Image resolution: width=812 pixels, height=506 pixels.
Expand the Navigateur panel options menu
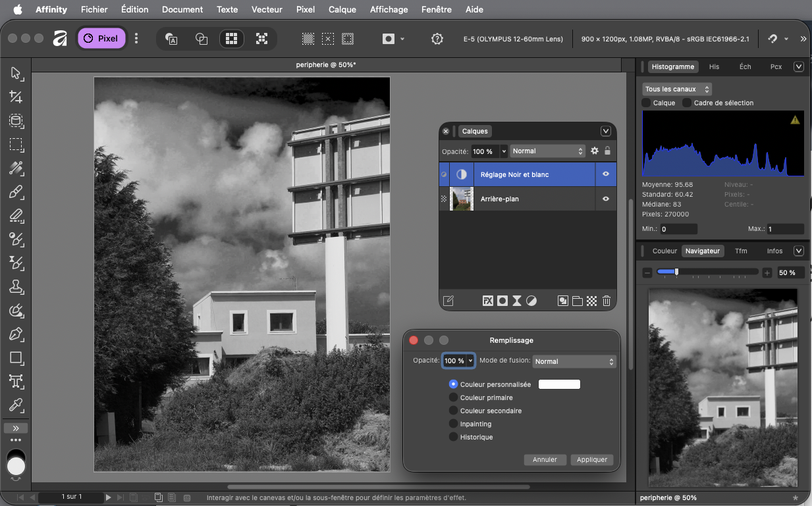click(799, 251)
